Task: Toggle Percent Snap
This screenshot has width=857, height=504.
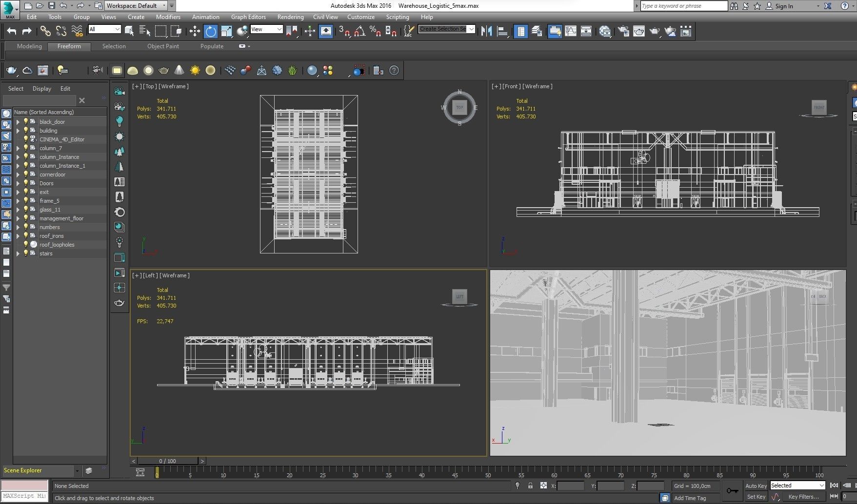Action: [x=375, y=31]
